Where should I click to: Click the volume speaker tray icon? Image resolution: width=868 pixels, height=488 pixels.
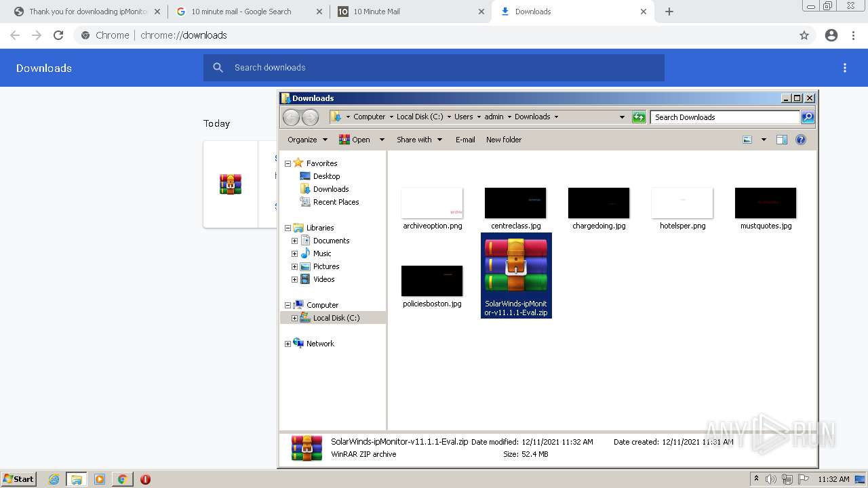771,479
